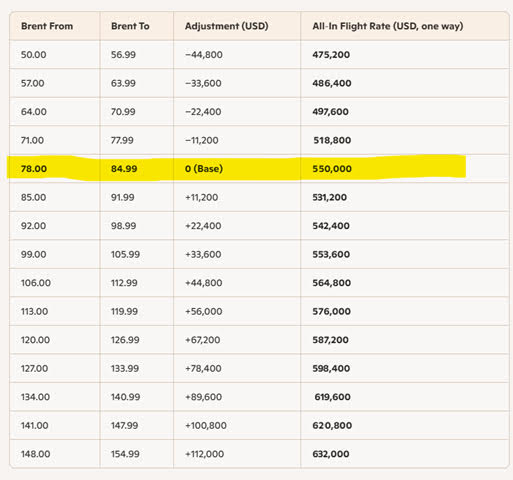
Task: Select the Brent From value 127.00
Action: [x=35, y=368]
